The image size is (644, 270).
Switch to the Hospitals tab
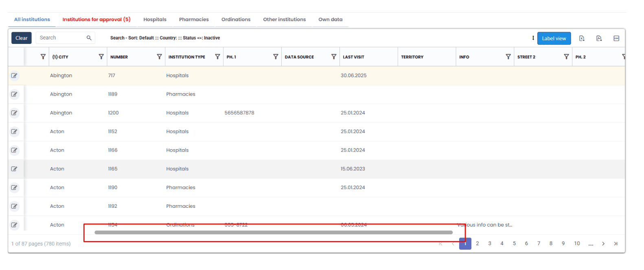click(155, 20)
